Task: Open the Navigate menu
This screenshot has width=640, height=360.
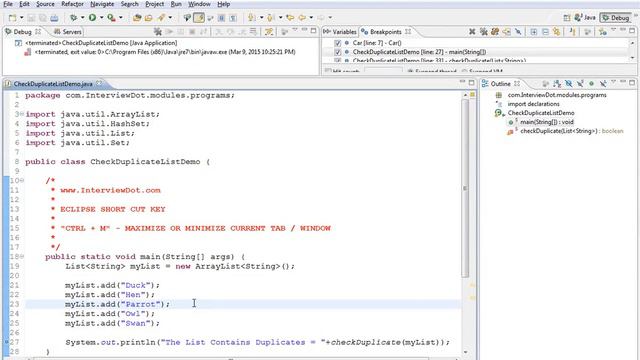Action: point(102,4)
